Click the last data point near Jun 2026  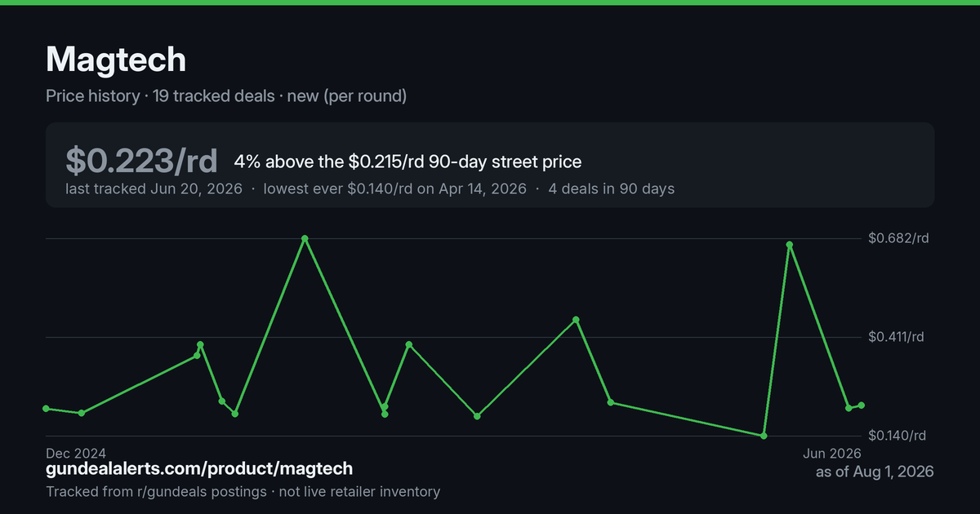[x=862, y=405]
